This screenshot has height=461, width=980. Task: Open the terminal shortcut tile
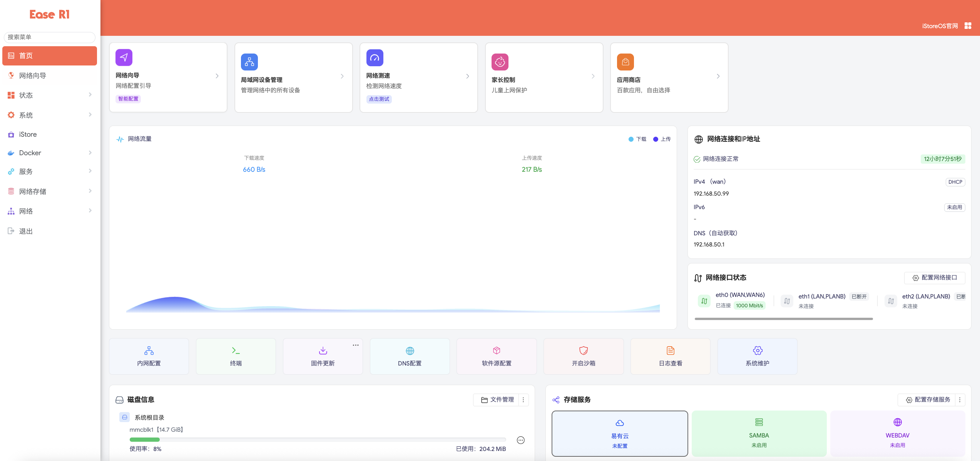(x=236, y=356)
